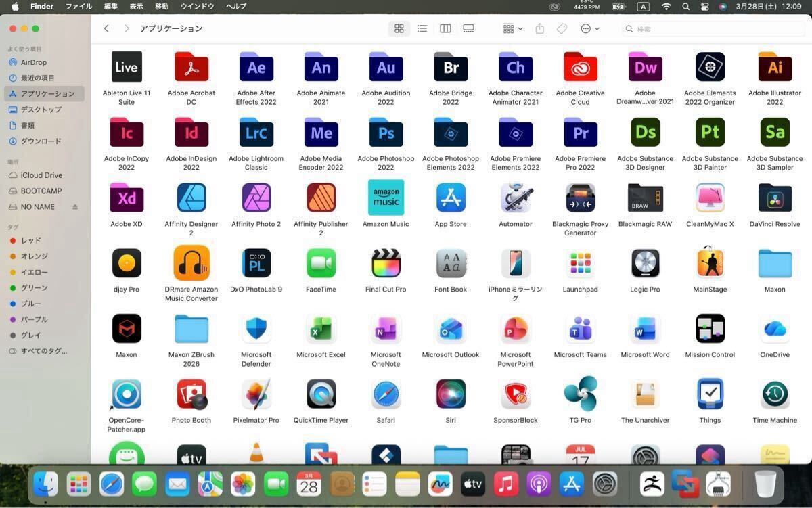Open Music app from the Dock

pyautogui.click(x=505, y=484)
